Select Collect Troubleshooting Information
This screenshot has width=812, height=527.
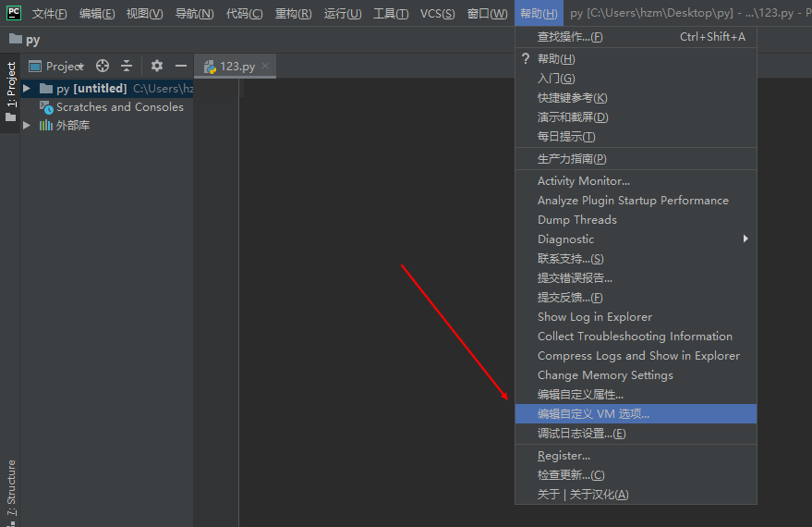click(x=636, y=337)
